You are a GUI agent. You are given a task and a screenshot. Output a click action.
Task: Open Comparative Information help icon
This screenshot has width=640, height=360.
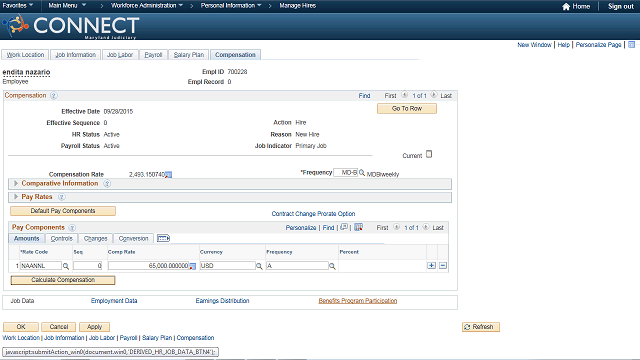(x=107, y=184)
